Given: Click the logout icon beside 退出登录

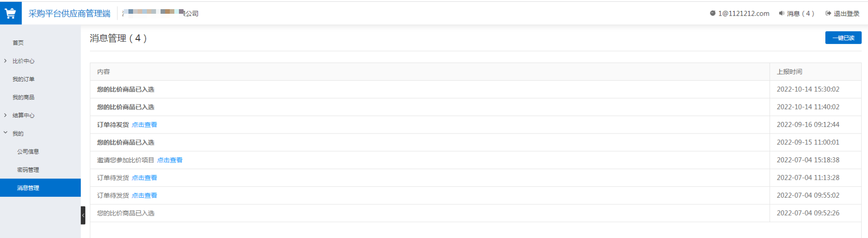Looking at the screenshot, I should [828, 13].
